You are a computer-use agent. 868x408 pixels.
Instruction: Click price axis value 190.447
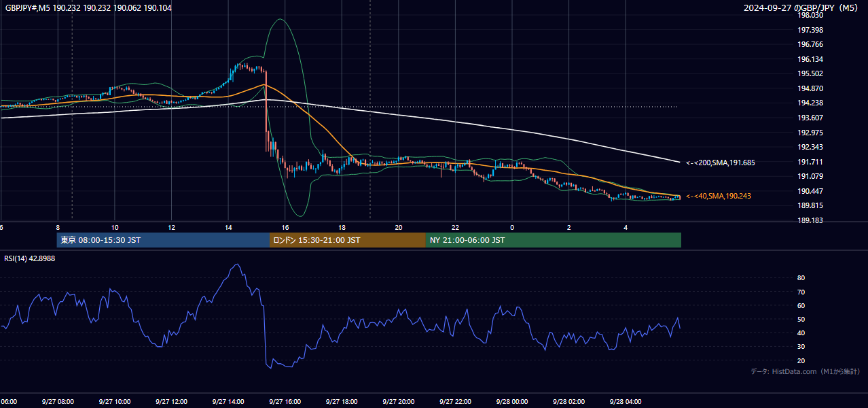(810, 191)
